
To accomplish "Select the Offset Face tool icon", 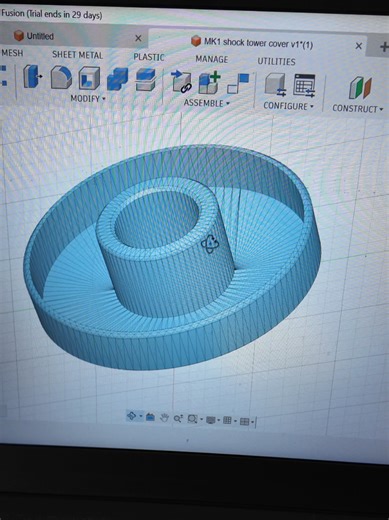I will (x=146, y=80).
